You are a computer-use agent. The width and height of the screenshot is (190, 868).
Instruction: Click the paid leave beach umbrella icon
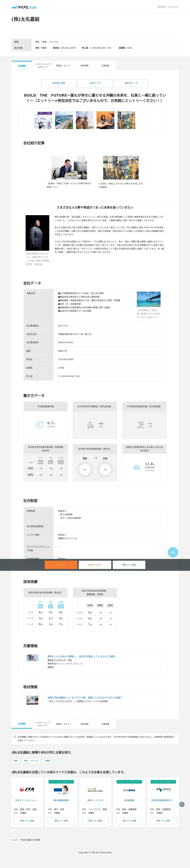(x=141, y=425)
